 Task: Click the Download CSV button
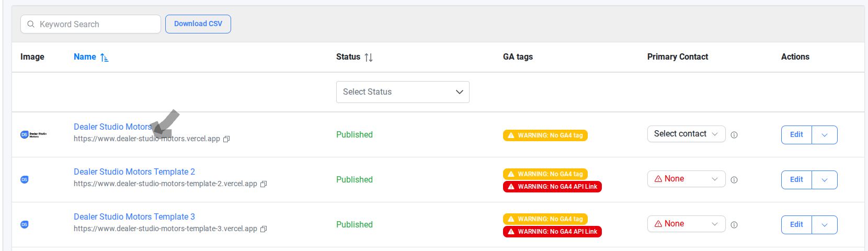[x=198, y=24]
